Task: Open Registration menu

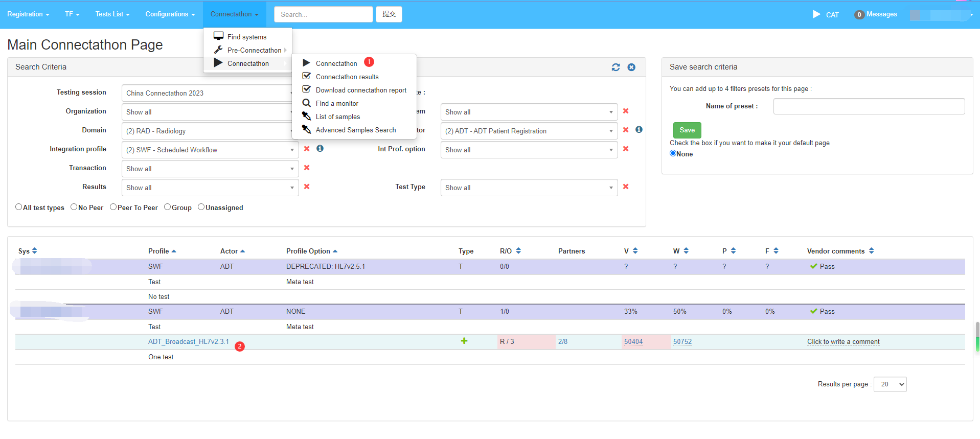Action: pos(28,14)
